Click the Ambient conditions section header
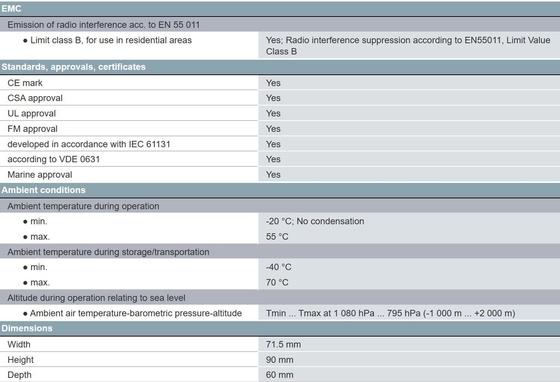 [280, 190]
